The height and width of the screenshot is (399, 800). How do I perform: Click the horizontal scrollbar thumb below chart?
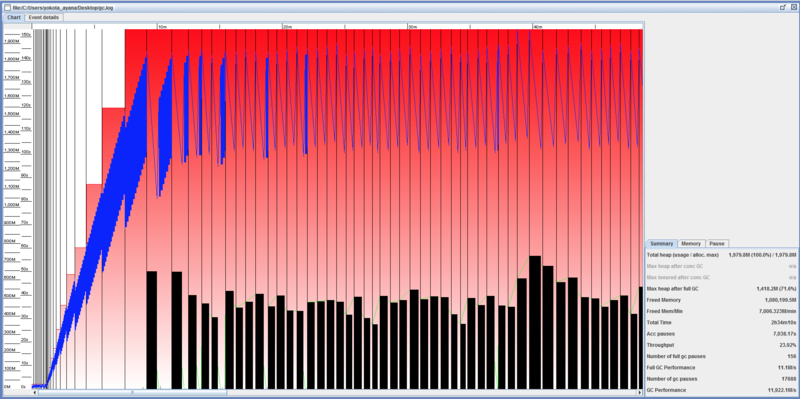(132, 392)
